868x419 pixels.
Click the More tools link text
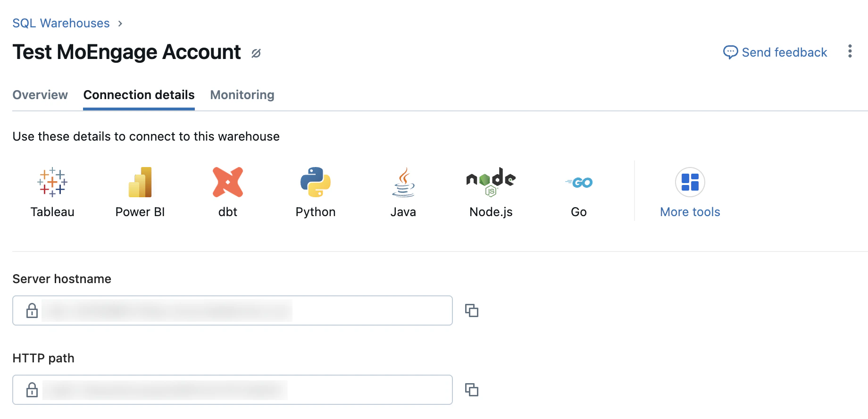click(x=690, y=212)
